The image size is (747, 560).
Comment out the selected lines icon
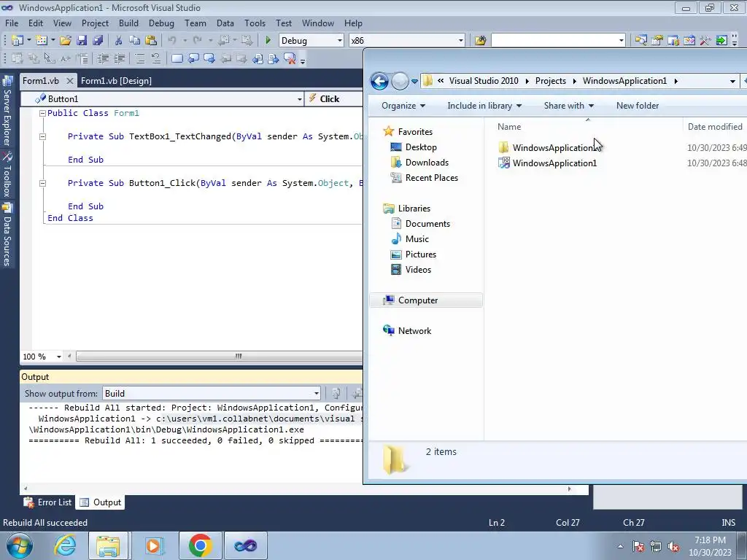(139, 58)
